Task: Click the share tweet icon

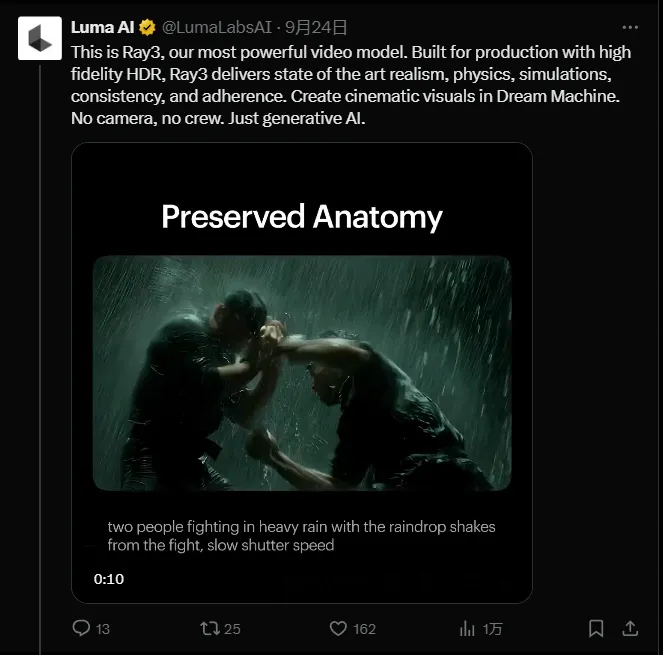Action: coord(630,628)
